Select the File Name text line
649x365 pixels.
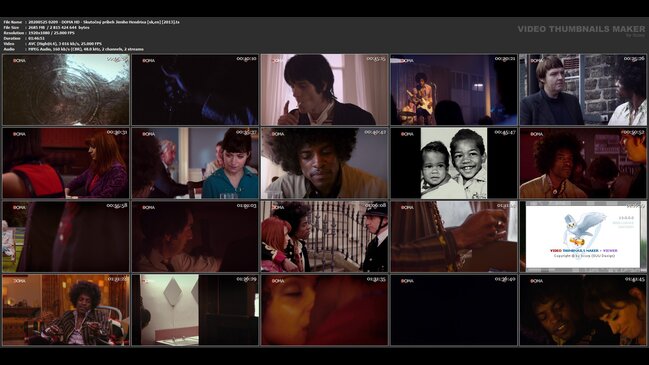[91, 22]
